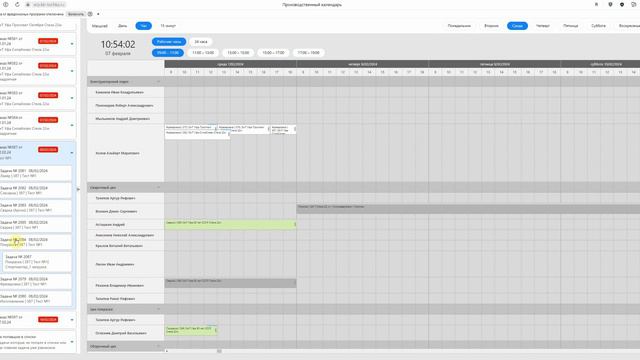Select task card Задача № 2082
The height and width of the screenshot is (360, 640).
point(36,190)
